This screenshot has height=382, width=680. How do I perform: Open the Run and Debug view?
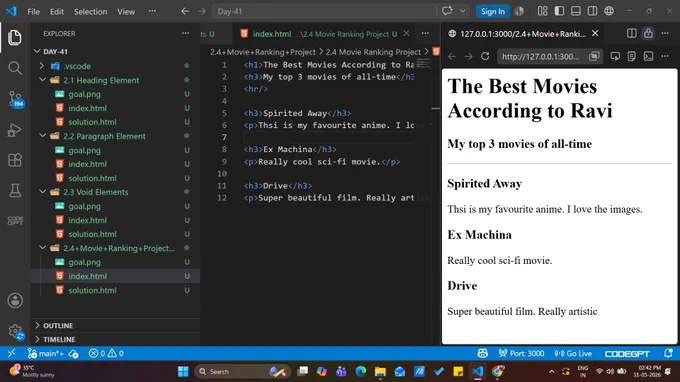click(x=15, y=130)
